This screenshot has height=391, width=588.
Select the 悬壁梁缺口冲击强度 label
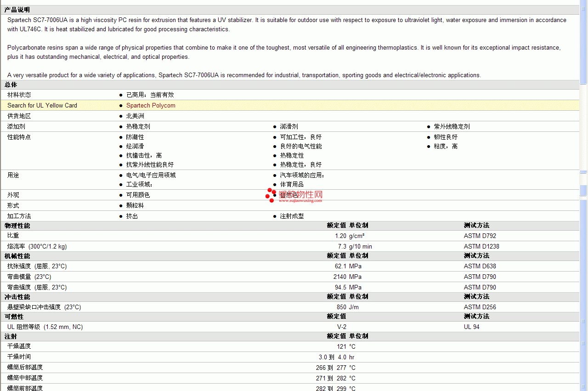coord(44,307)
